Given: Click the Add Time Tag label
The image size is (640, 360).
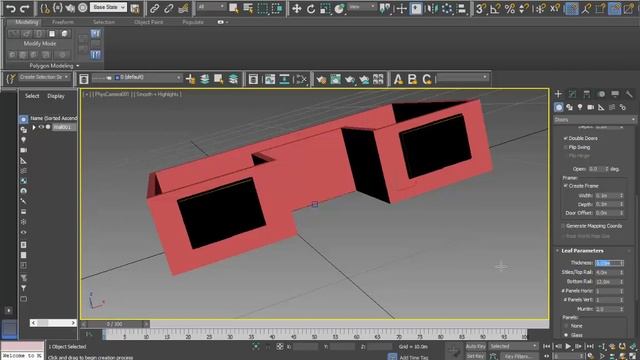Looking at the screenshot, I should [x=414, y=357].
